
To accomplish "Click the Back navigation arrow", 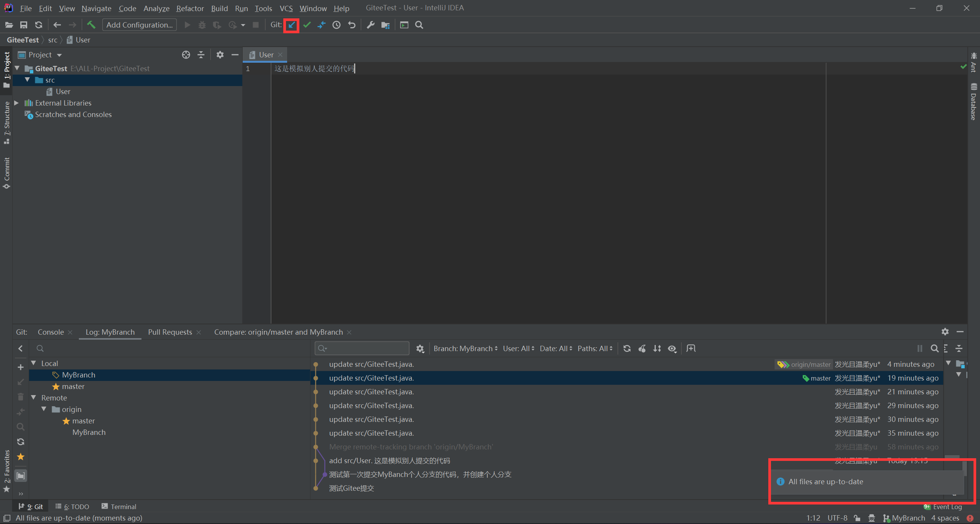I will [x=57, y=25].
